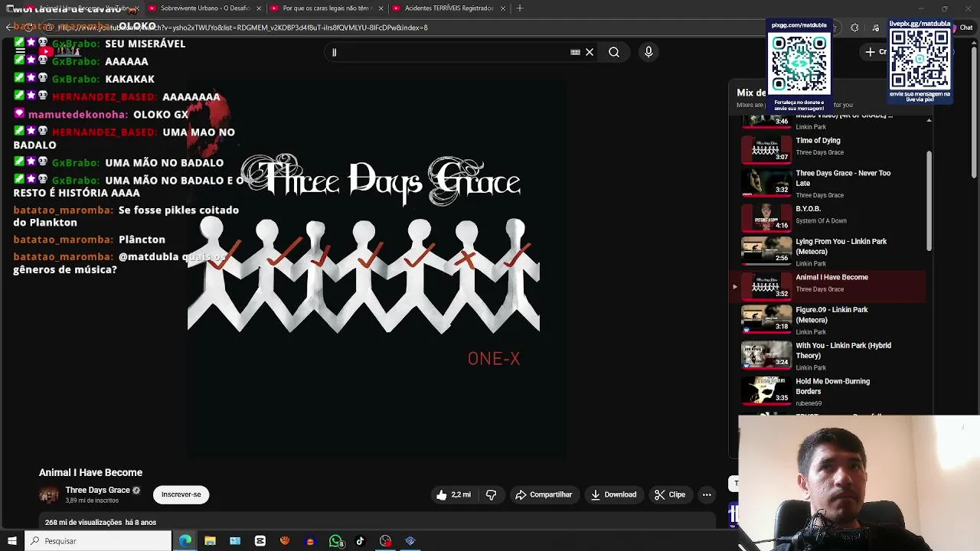Click the Inscrever-se subscribe button
The height and width of the screenshot is (551, 980).
point(181,494)
